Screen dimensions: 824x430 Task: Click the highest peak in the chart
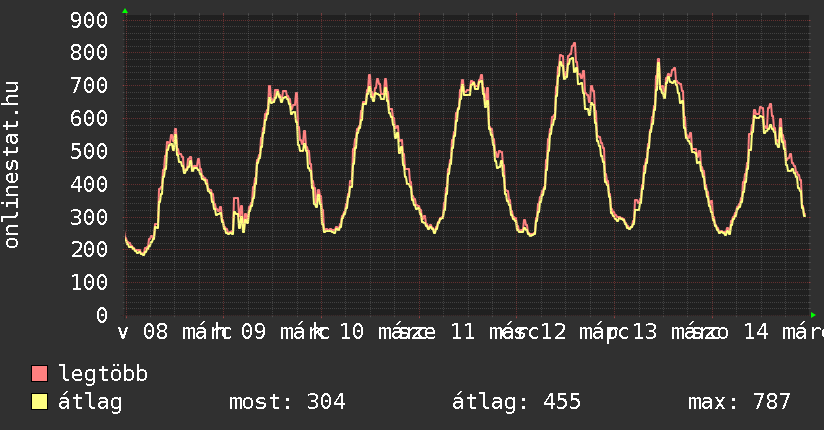pos(574,44)
